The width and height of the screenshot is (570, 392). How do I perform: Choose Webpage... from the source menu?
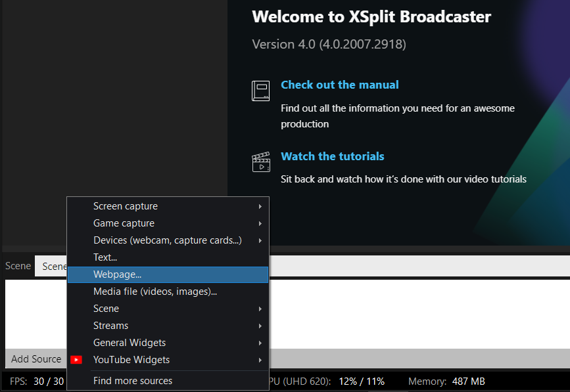click(117, 274)
